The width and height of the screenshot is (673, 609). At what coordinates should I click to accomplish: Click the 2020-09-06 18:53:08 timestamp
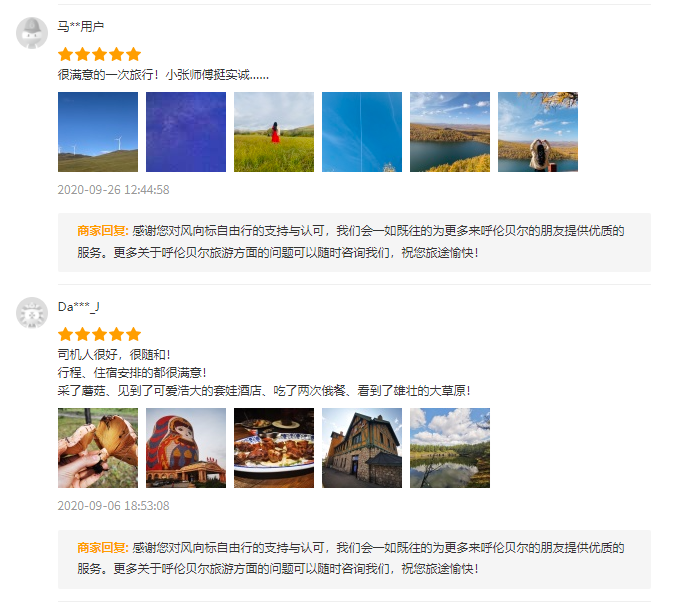114,506
